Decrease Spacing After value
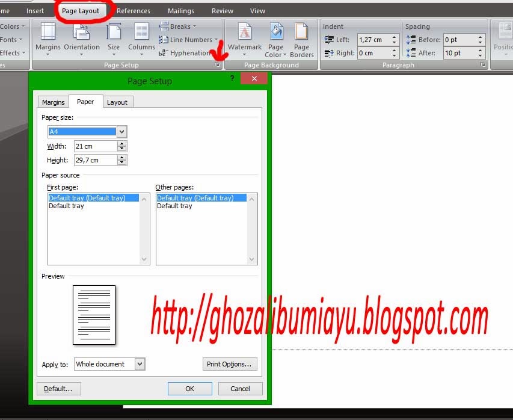 tap(480, 55)
